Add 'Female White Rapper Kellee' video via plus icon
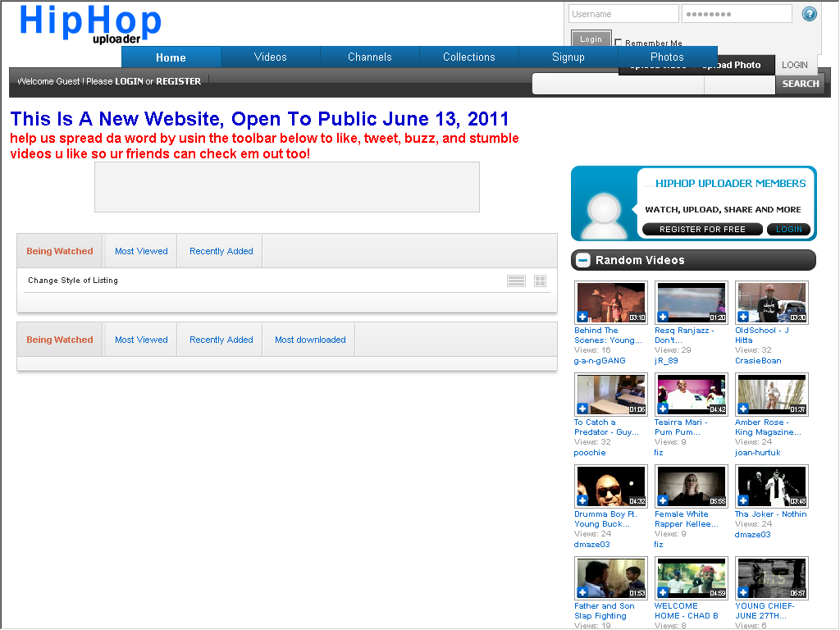Image resolution: width=840 pixels, height=630 pixels. coord(663,500)
